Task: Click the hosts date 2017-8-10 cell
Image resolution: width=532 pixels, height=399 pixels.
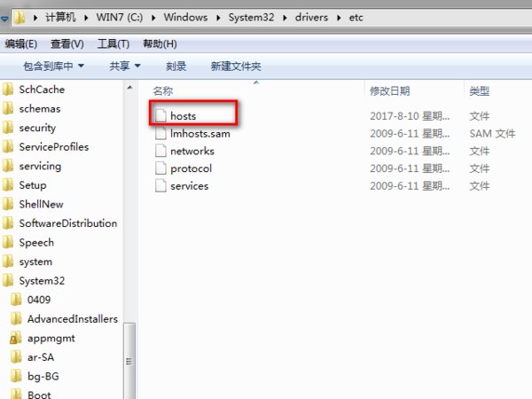Action: pos(410,116)
